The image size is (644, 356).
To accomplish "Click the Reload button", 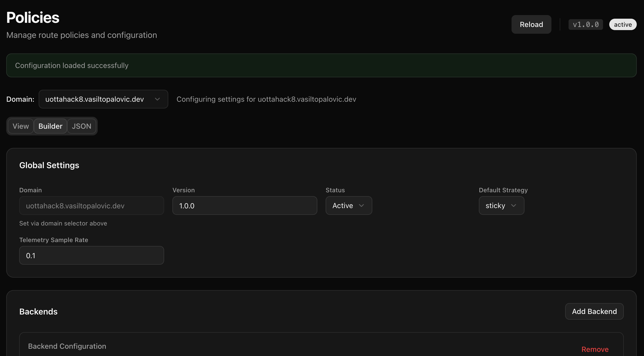I will (x=531, y=24).
